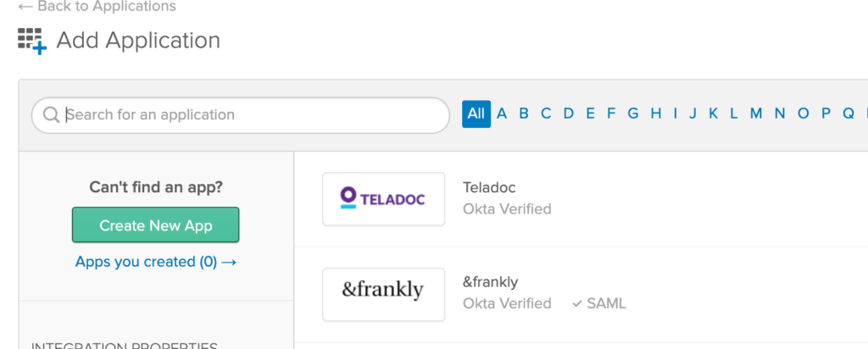Click the SAML checkmark badge
This screenshot has width=868, height=349.
pyautogui.click(x=599, y=303)
